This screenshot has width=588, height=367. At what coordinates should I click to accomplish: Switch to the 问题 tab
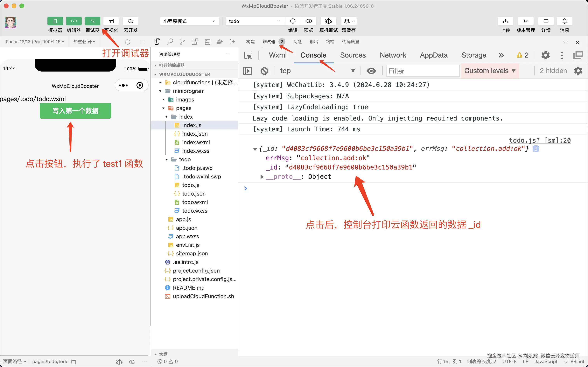[297, 42]
